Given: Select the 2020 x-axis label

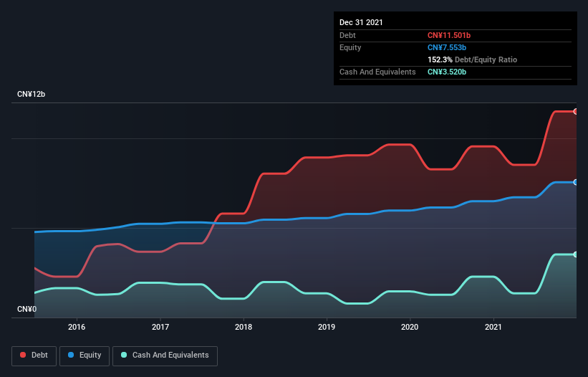Looking at the screenshot, I should [410, 327].
